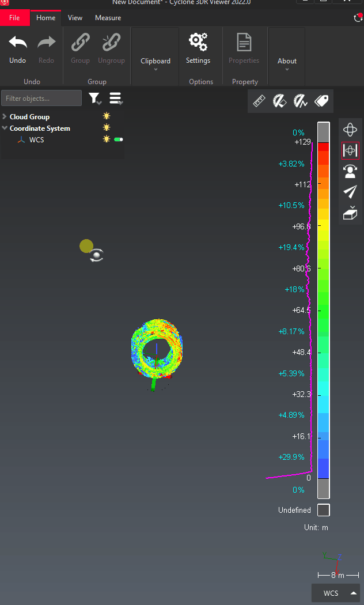Click the red top of the color scale

[x=324, y=146]
